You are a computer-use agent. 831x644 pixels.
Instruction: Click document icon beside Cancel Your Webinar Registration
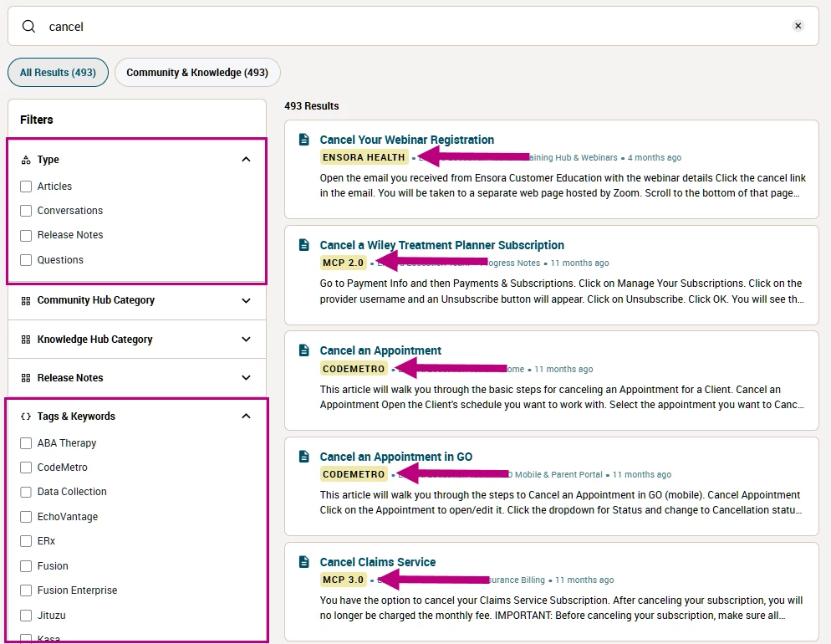(303, 140)
